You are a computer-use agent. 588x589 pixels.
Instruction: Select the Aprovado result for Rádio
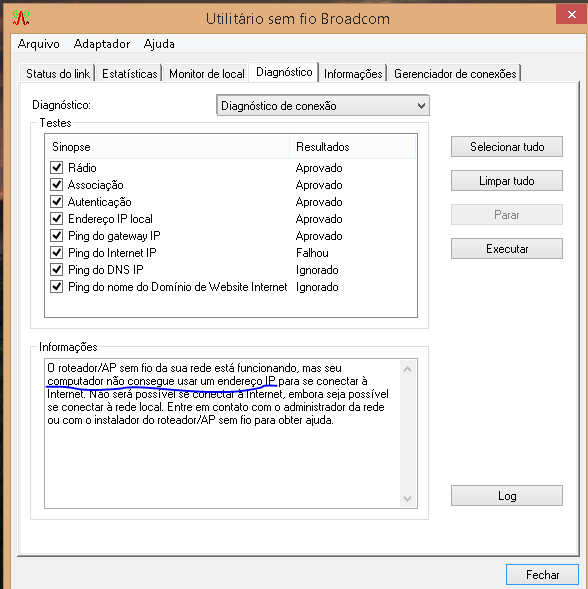click(319, 168)
